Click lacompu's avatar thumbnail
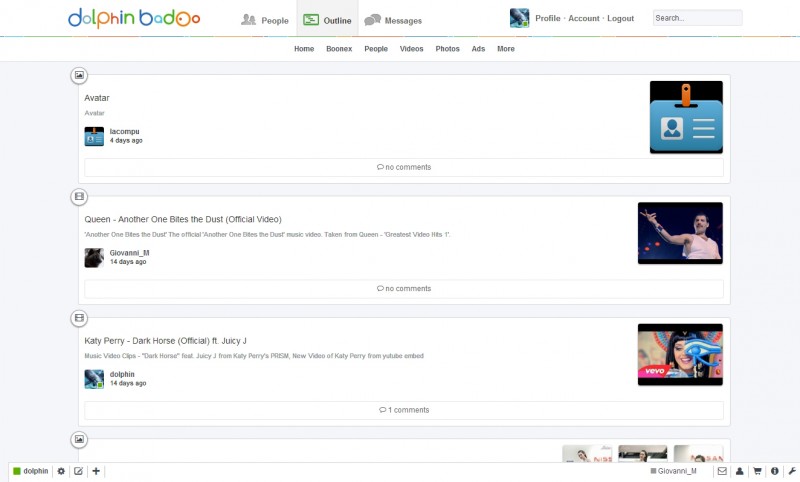The height and width of the screenshot is (482, 800). click(94, 137)
